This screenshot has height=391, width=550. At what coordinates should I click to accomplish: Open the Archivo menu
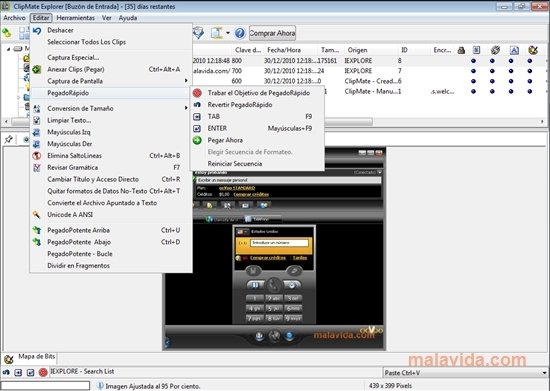pyautogui.click(x=14, y=18)
